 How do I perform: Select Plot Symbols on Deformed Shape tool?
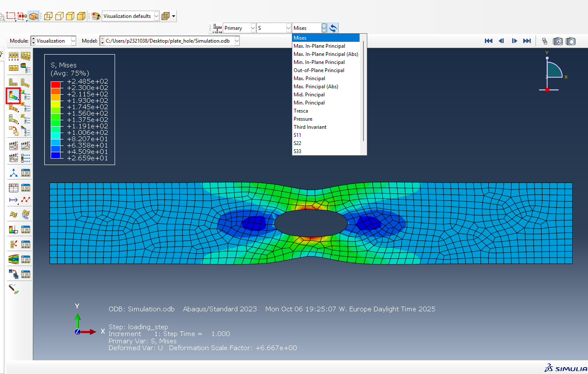13,107
